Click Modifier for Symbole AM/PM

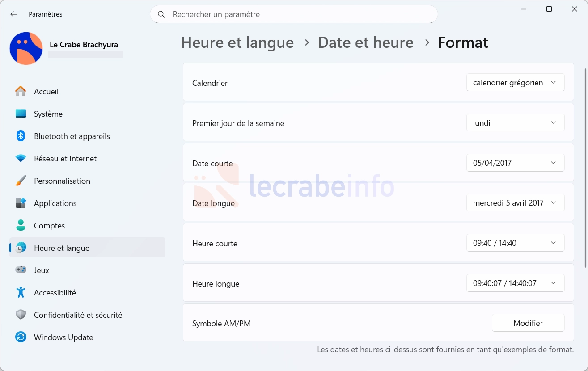point(528,323)
